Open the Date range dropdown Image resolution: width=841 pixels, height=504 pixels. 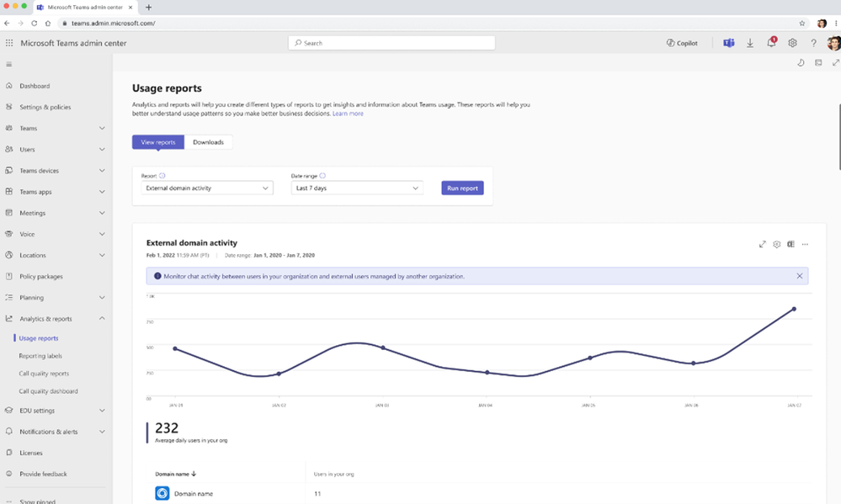[357, 188]
